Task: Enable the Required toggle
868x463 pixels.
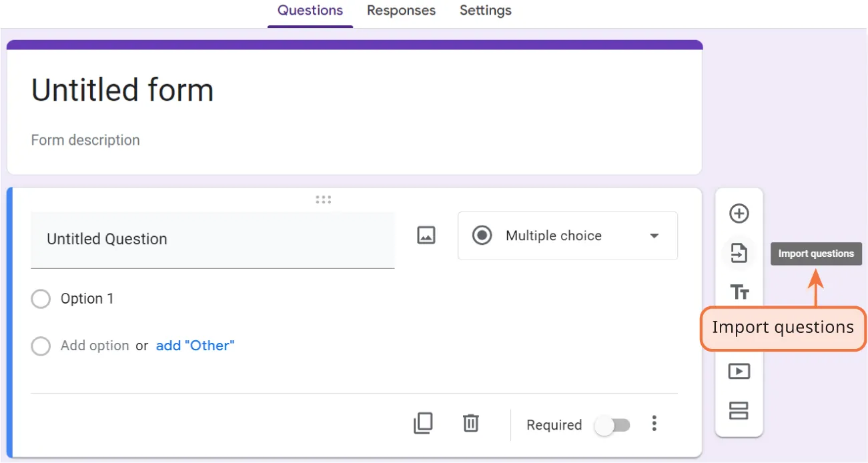Action: (x=612, y=424)
